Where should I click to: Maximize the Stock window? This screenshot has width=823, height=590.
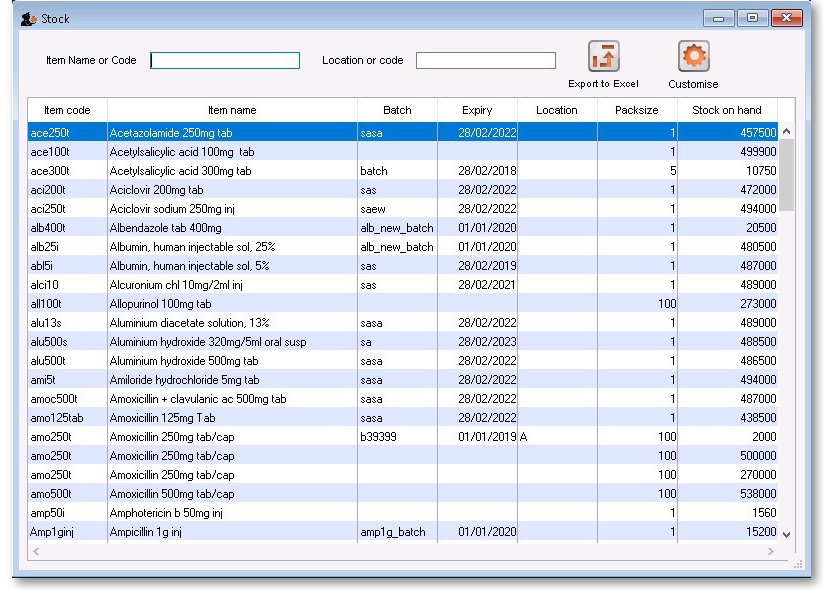[x=752, y=18]
